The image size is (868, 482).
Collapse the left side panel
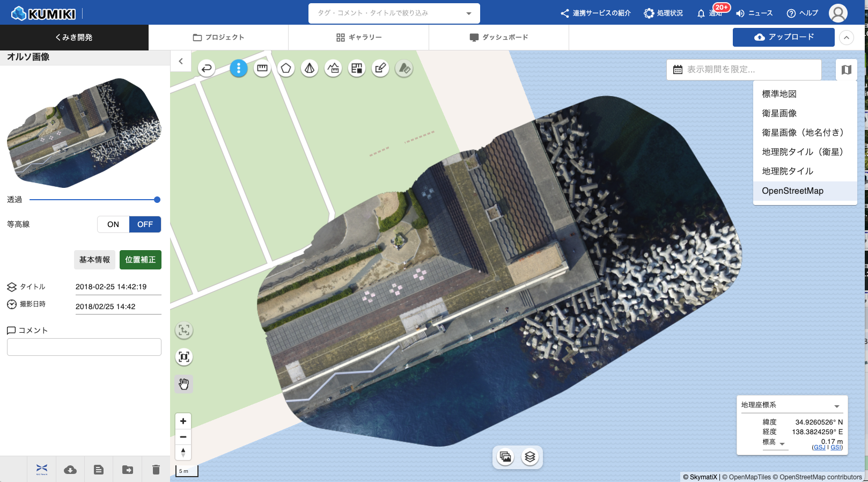coord(181,61)
